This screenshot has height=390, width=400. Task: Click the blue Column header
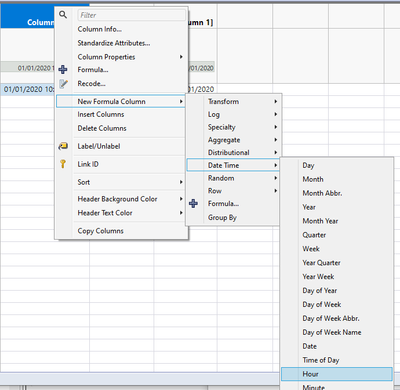[x=28, y=16]
